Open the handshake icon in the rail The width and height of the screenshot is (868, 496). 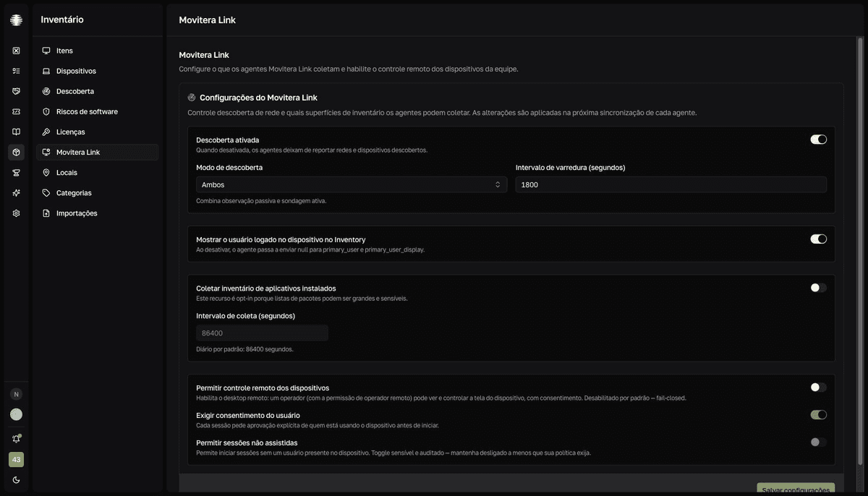(16, 91)
